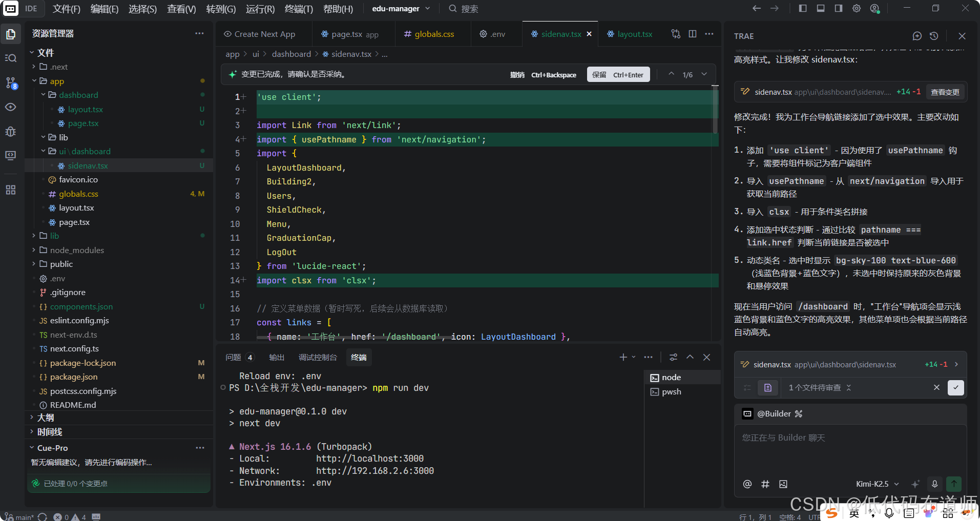The height and width of the screenshot is (521, 980).
Task: Open the extensions grid icon in sidebar
Action: [x=11, y=190]
